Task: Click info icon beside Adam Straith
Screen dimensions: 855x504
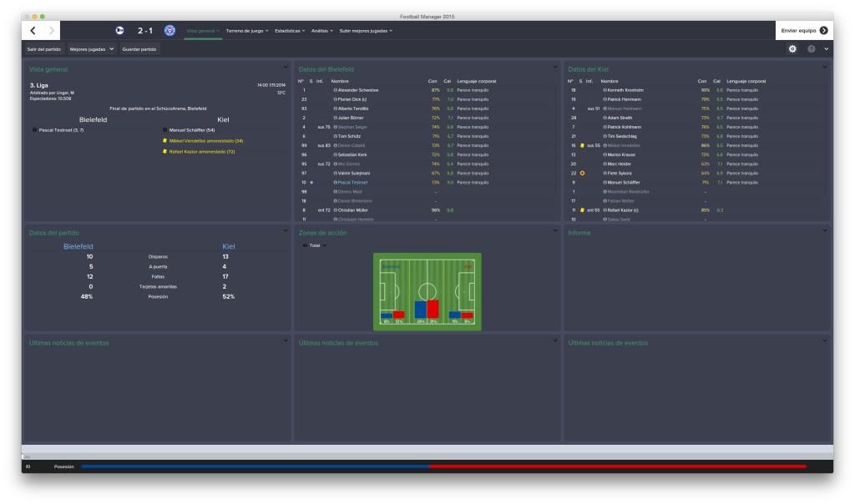Action: click(x=605, y=118)
